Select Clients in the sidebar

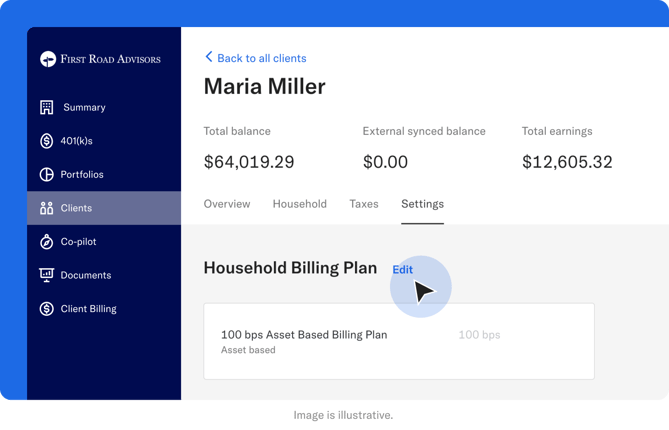104,208
